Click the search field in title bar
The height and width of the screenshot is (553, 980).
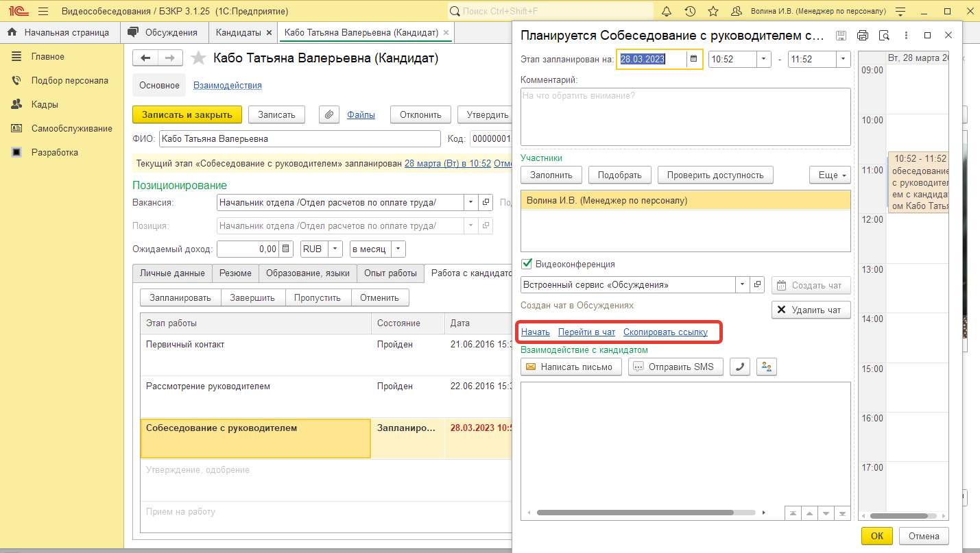(x=551, y=12)
